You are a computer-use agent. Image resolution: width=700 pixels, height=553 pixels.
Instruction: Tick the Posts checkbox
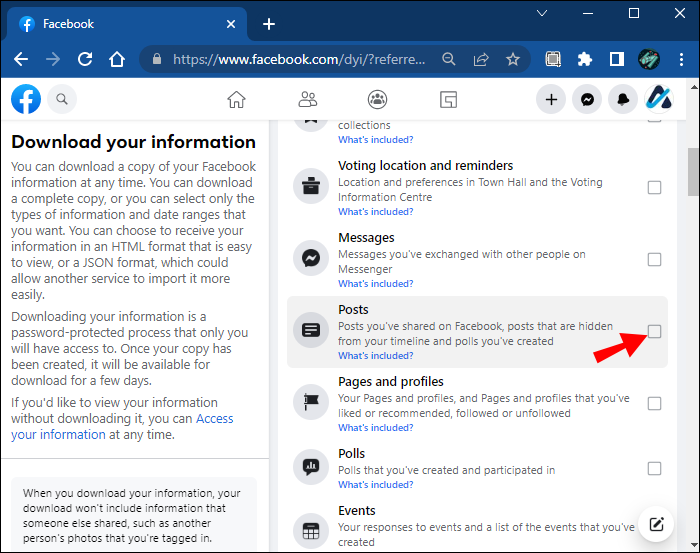[654, 332]
